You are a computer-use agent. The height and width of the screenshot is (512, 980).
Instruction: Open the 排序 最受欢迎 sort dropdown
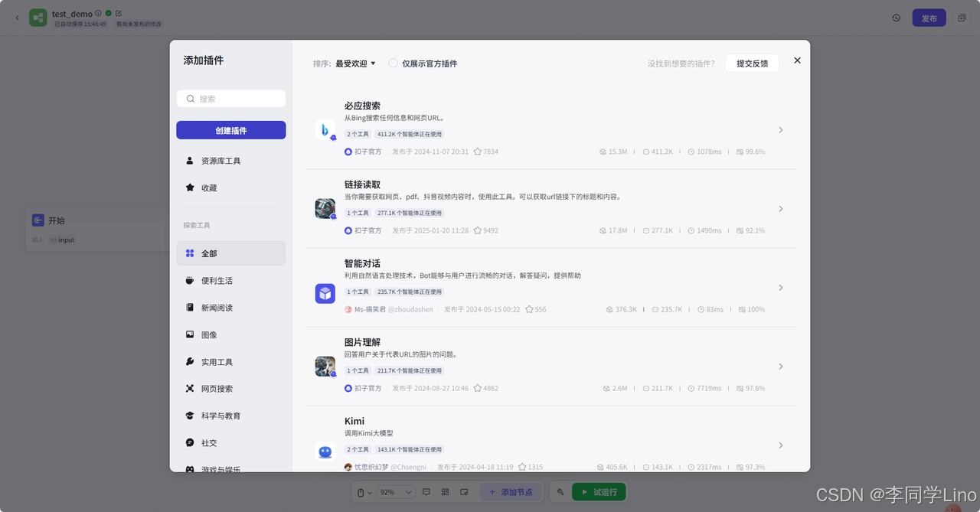(355, 64)
